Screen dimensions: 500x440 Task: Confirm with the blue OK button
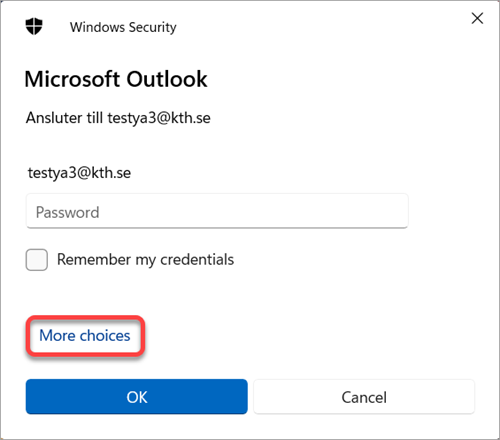point(137,397)
